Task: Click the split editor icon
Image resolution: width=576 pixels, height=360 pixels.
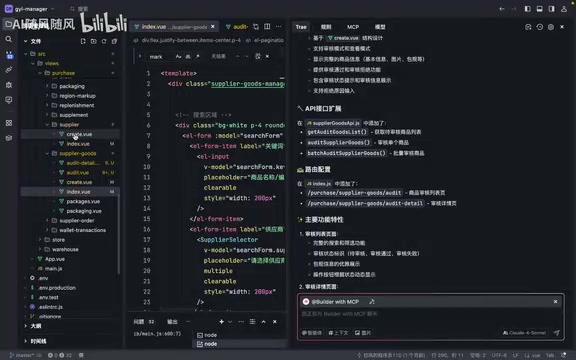Action: pos(267,26)
